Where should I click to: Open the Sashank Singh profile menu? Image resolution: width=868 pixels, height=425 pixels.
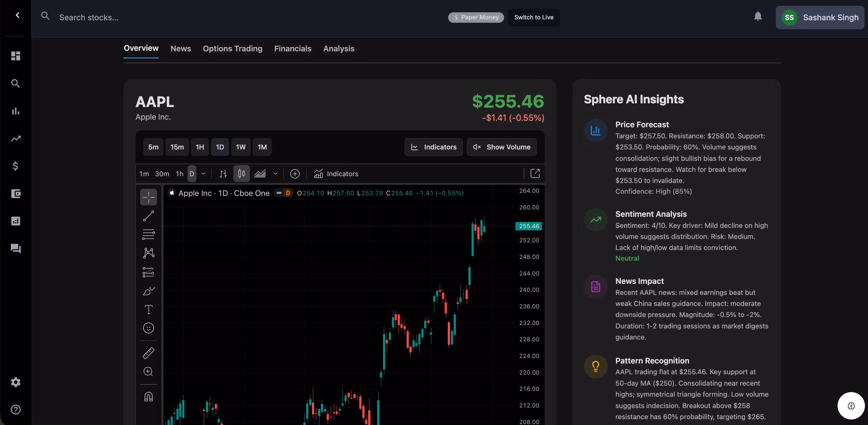[x=820, y=18]
